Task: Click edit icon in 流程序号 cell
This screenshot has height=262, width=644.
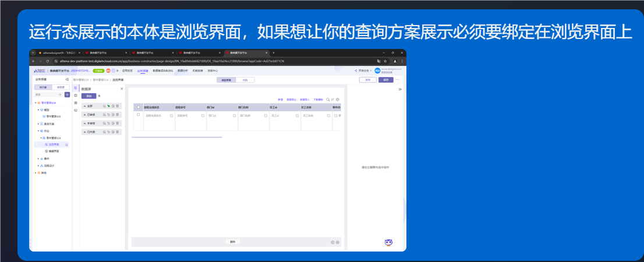Action: click(x=203, y=116)
